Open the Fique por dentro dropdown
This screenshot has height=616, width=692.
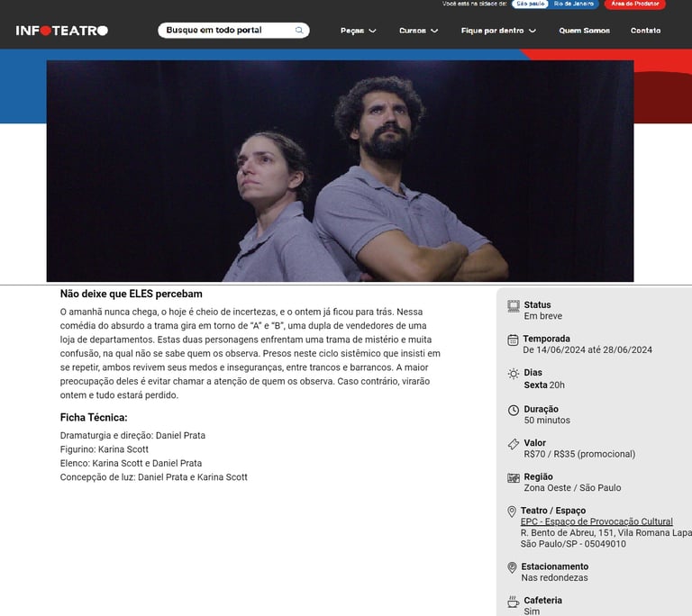(498, 31)
